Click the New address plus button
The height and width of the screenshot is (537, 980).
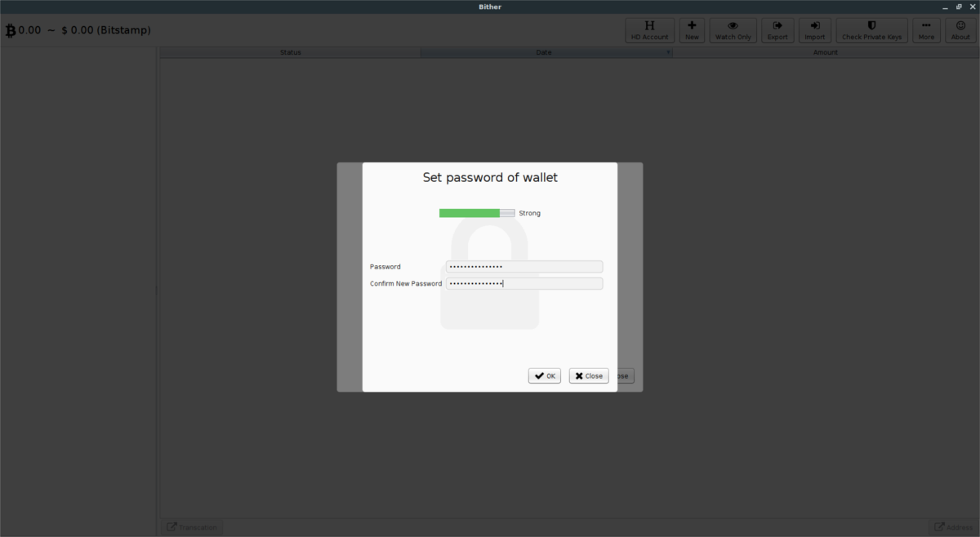coord(692,30)
